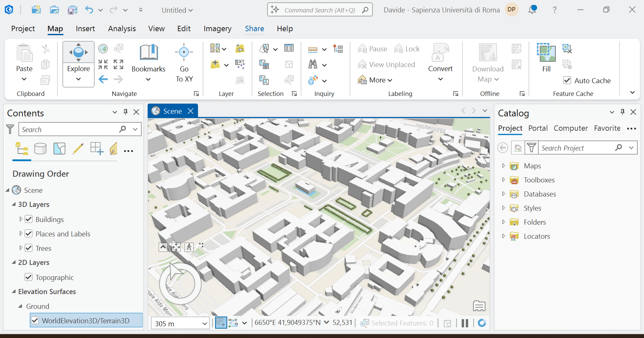Open the Imagery ribbon tab
Viewport: 644px width, 338px height.
[x=217, y=29]
